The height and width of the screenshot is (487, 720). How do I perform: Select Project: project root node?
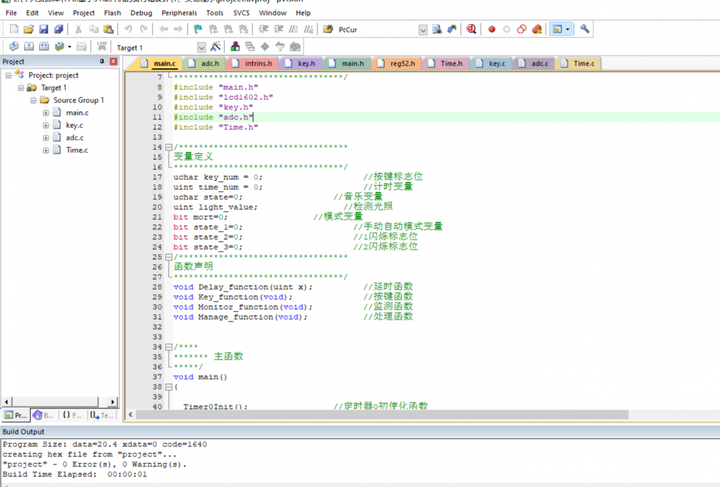tap(53, 75)
